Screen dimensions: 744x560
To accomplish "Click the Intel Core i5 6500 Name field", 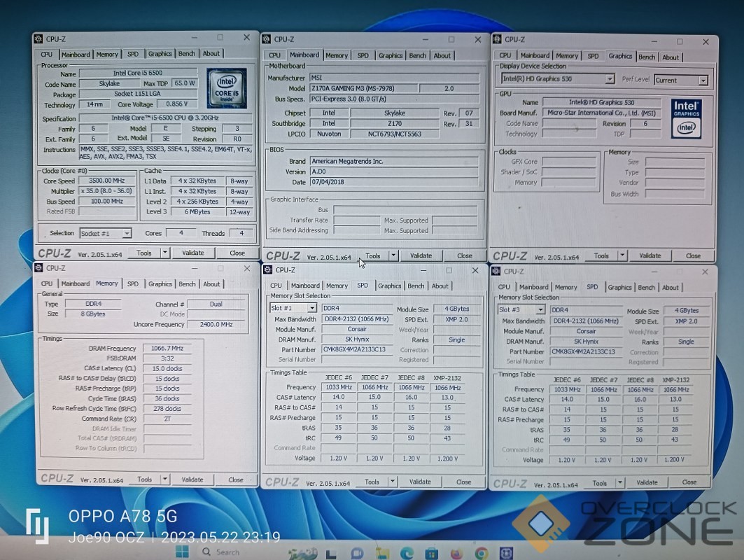I will click(138, 73).
